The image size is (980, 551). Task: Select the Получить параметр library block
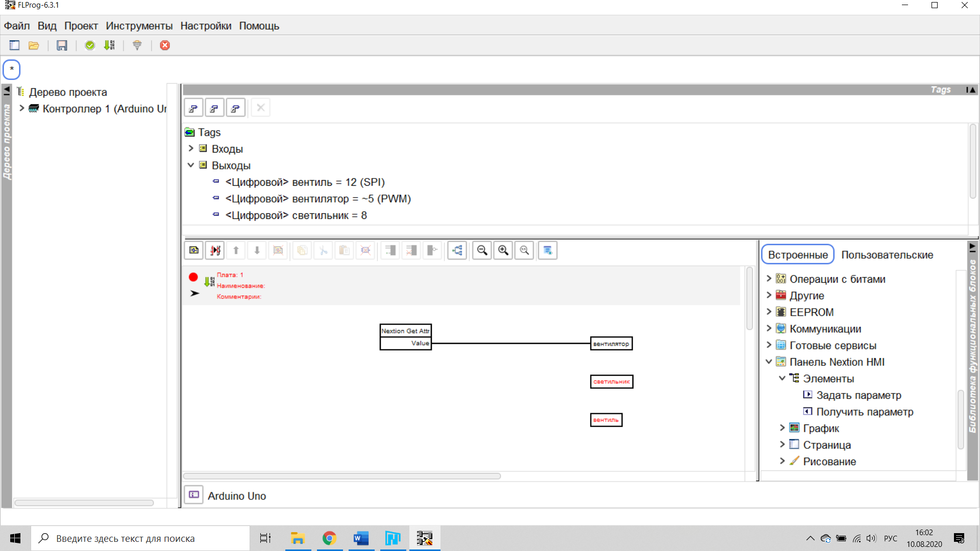click(864, 412)
